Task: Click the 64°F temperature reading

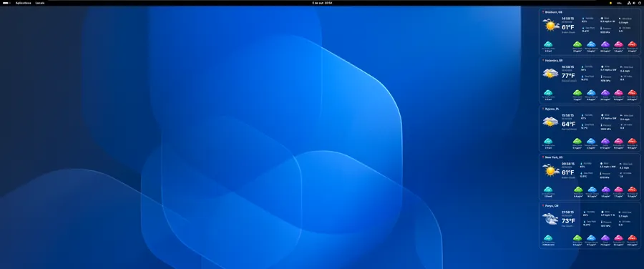Action: coord(568,124)
